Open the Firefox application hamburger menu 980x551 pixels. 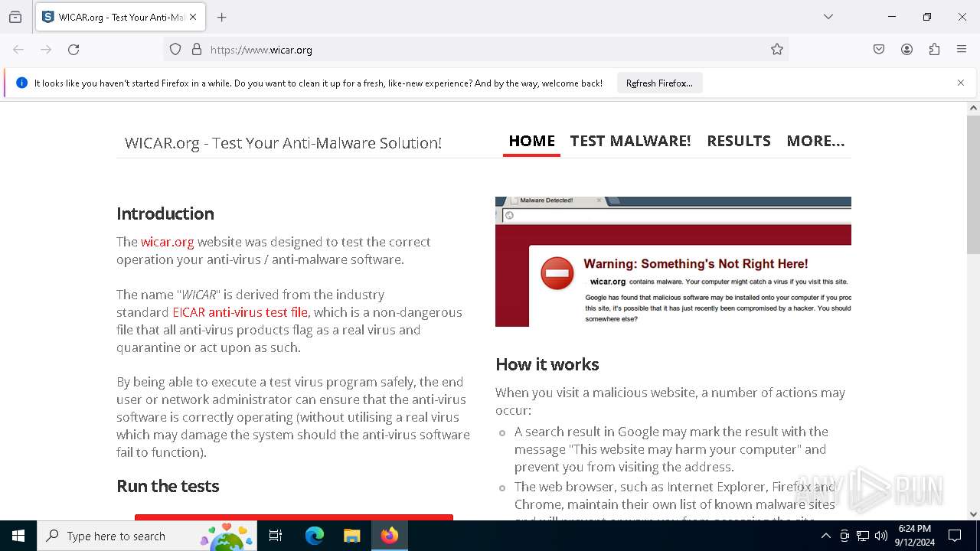click(962, 50)
